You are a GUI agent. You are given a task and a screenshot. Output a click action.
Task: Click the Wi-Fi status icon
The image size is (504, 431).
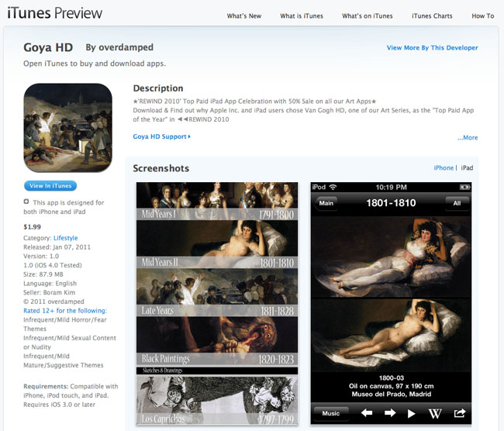point(333,187)
